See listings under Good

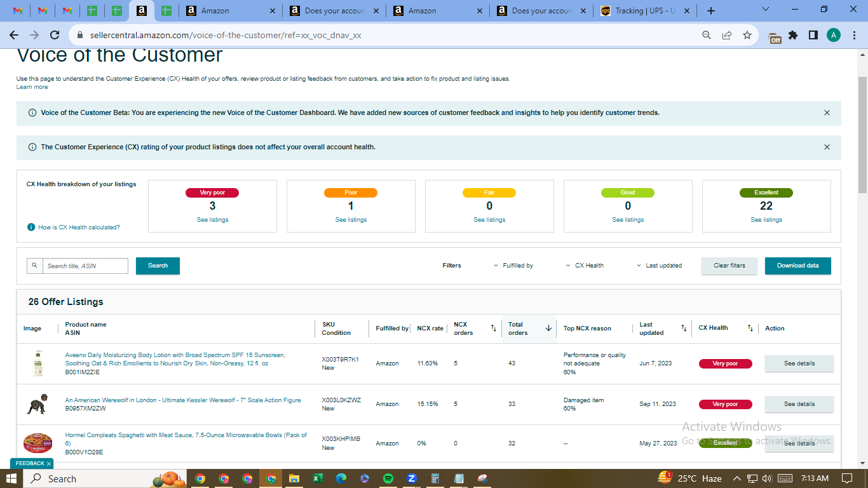tap(628, 220)
